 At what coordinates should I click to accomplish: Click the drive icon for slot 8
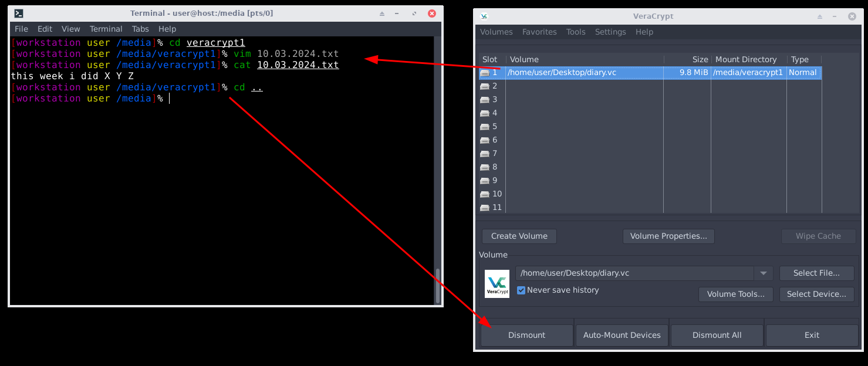tap(485, 167)
